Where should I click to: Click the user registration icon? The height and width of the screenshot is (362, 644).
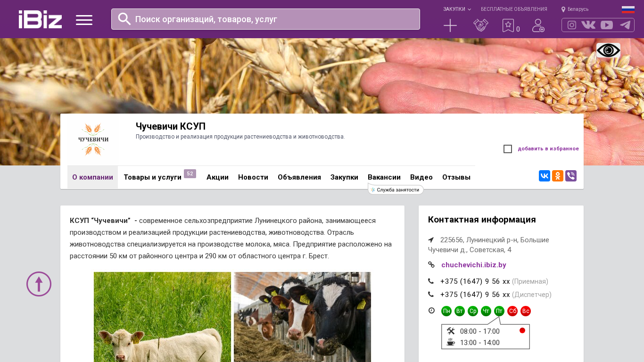tap(538, 25)
